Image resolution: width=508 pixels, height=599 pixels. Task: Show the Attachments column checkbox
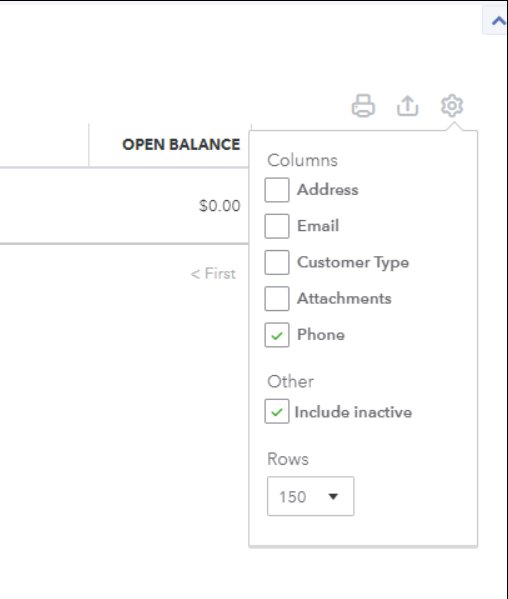click(x=277, y=299)
